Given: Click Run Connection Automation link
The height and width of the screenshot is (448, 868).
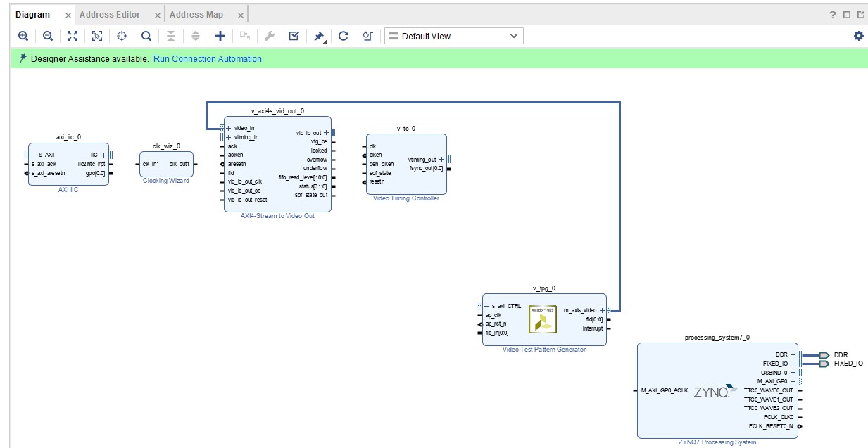Looking at the screenshot, I should click(x=207, y=59).
